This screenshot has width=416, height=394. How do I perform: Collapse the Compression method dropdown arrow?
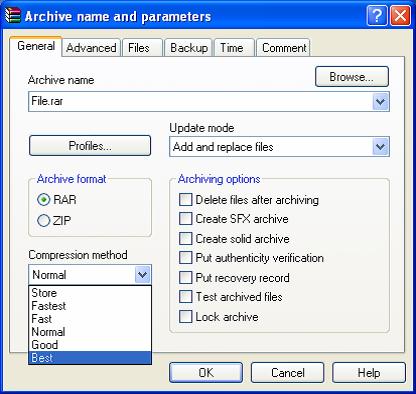143,275
